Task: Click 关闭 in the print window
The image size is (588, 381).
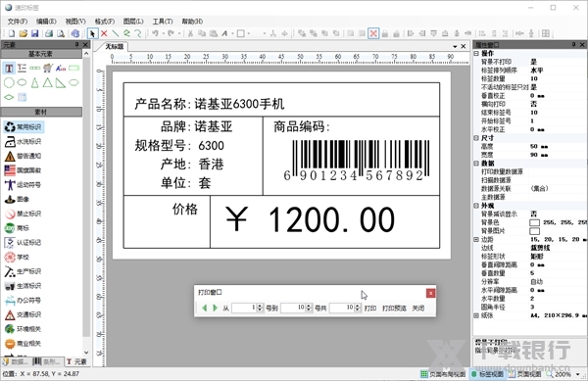Action: pyautogui.click(x=418, y=308)
